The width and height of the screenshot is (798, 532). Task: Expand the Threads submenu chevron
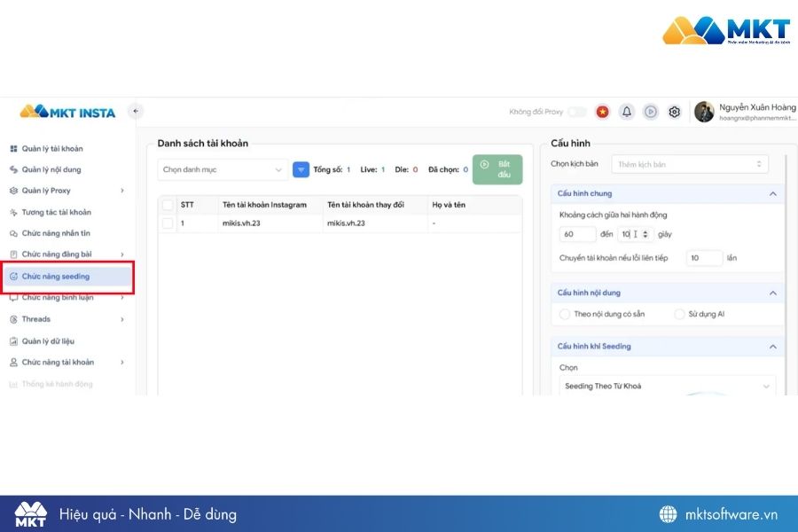(122, 319)
